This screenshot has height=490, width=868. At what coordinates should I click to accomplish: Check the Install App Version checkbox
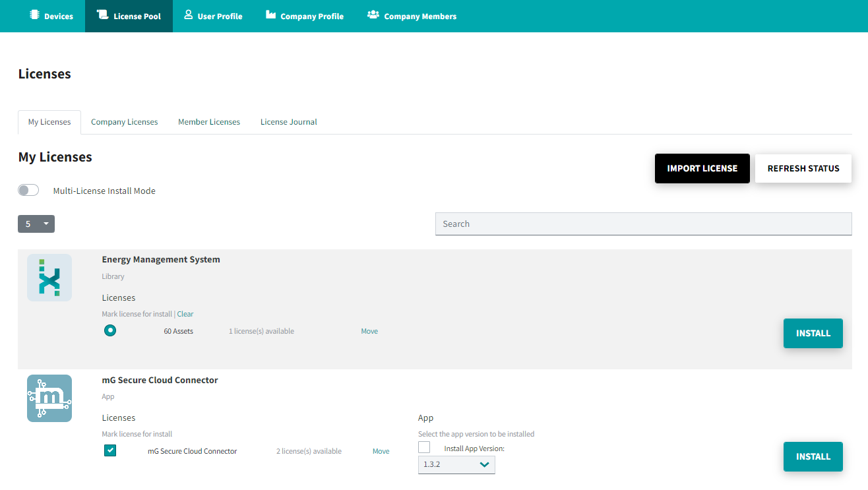coord(424,448)
